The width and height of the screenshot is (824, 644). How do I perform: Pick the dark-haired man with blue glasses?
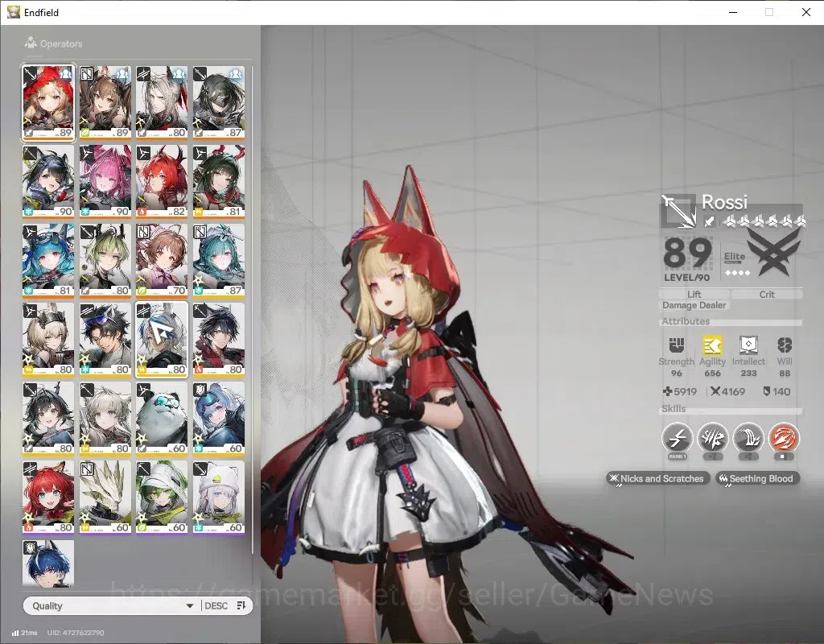105,340
